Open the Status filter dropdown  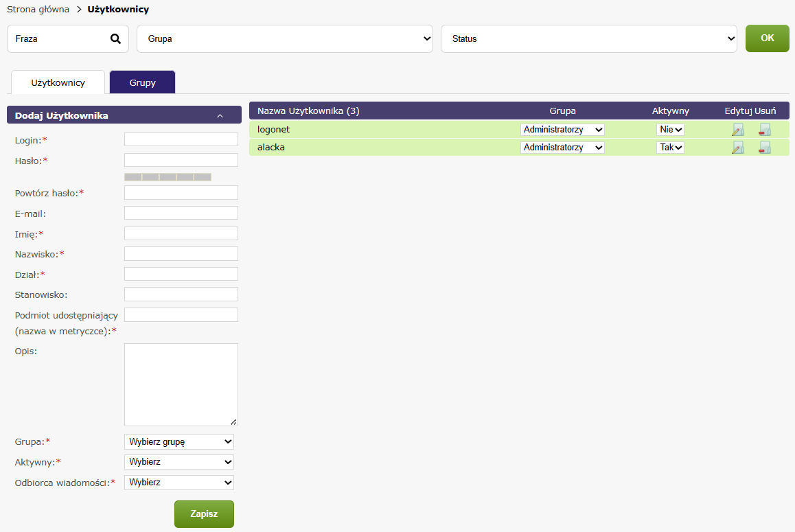(588, 39)
